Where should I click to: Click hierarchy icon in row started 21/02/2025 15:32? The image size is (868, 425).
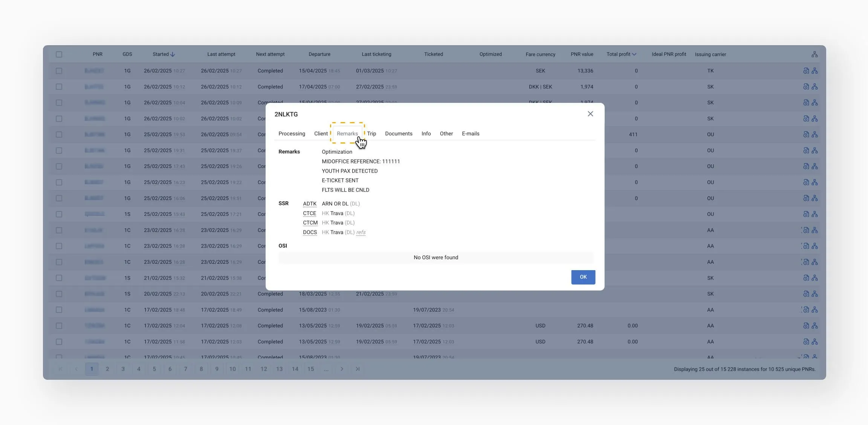tap(815, 278)
